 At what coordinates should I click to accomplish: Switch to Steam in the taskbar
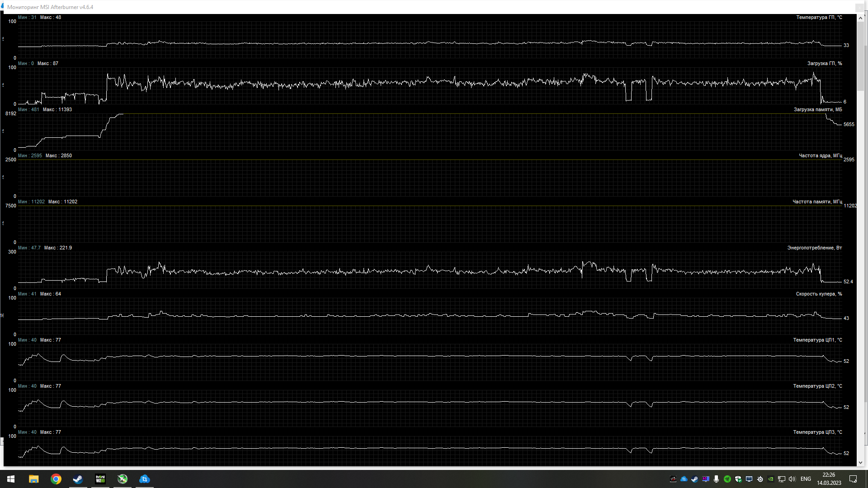(78, 479)
